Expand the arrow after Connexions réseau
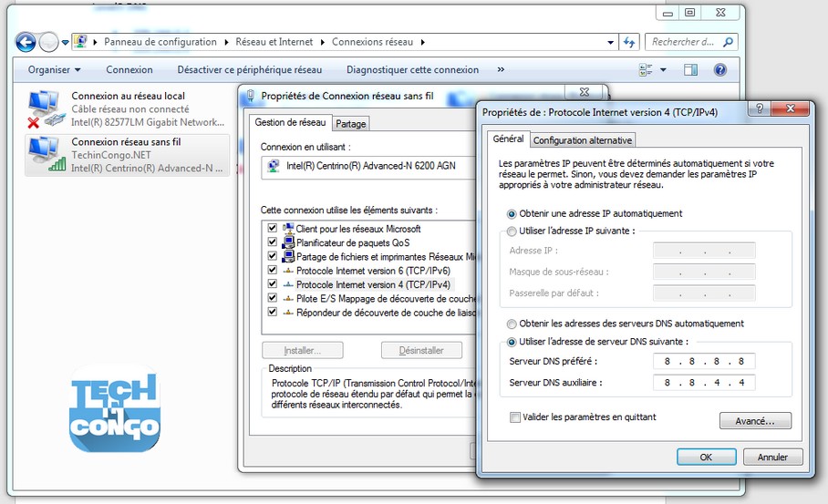Viewport: 828px width, 504px height. click(422, 42)
